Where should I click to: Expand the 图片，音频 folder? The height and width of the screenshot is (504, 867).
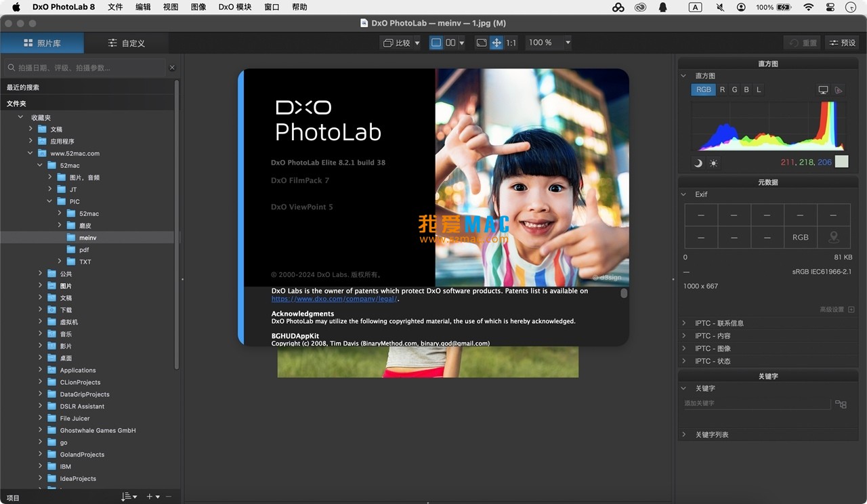click(50, 177)
